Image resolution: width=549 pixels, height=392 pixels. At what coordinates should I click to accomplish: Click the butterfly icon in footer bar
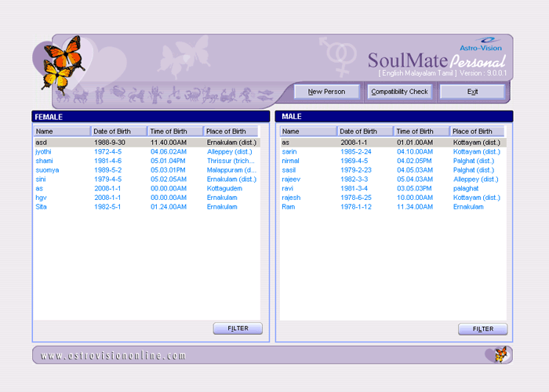(x=500, y=354)
